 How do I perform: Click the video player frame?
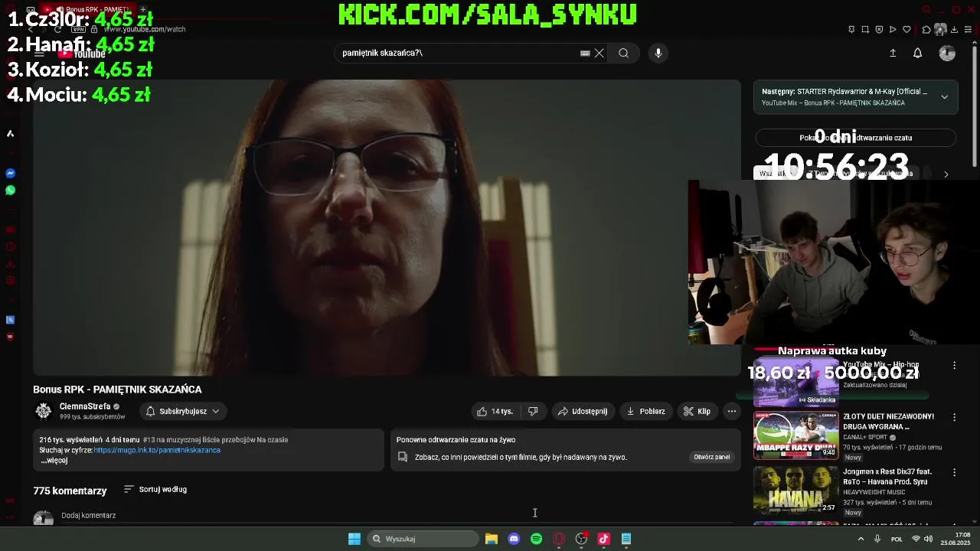click(x=387, y=228)
